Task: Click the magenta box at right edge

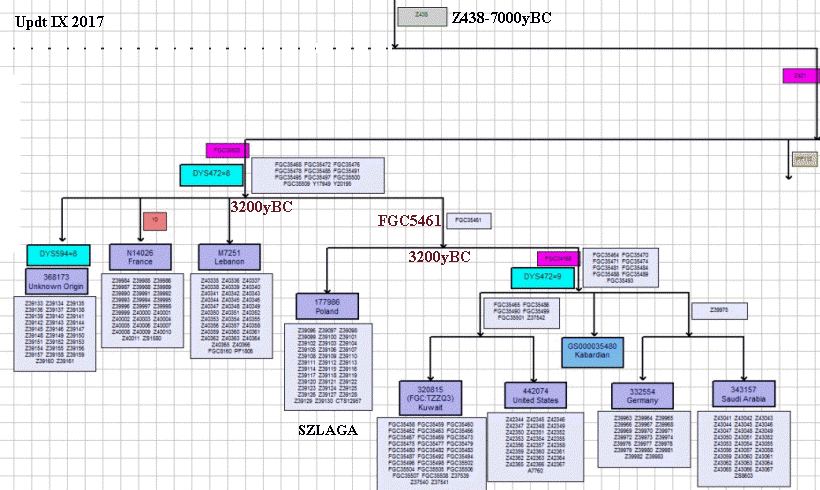Action: pos(799,76)
